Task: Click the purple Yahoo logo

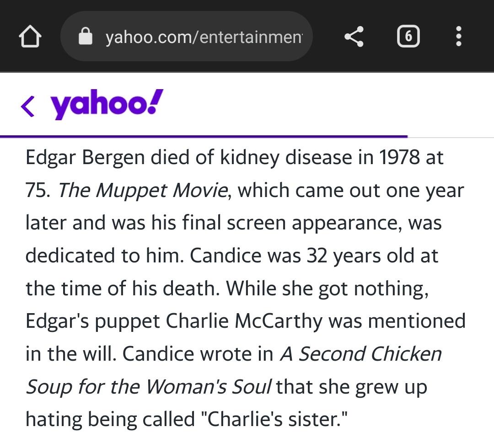Action: tap(107, 104)
